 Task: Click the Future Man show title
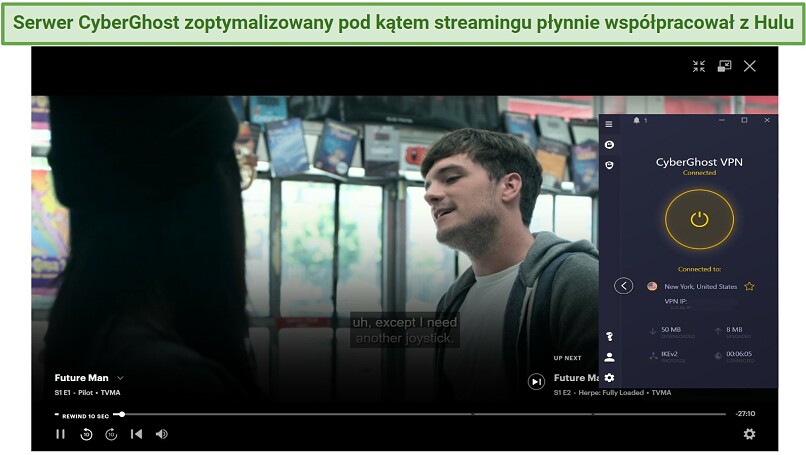click(x=81, y=378)
